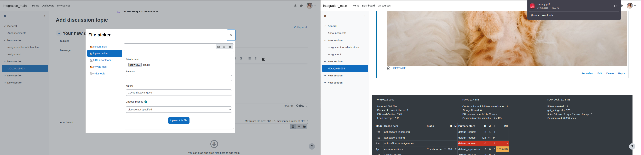Open MDLQA-18553 in right course index
This screenshot has width=644, height=155.
(x=345, y=68)
